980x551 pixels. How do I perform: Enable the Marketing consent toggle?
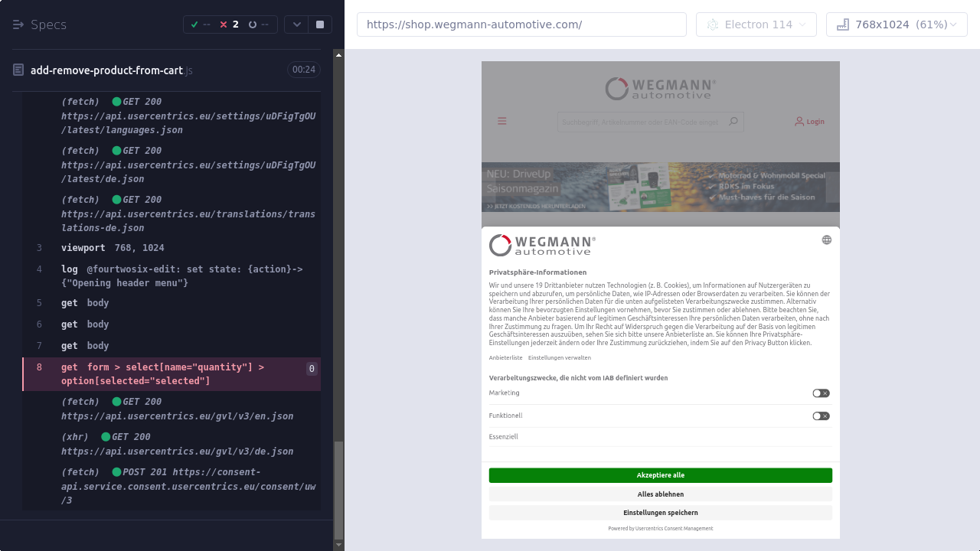821,393
